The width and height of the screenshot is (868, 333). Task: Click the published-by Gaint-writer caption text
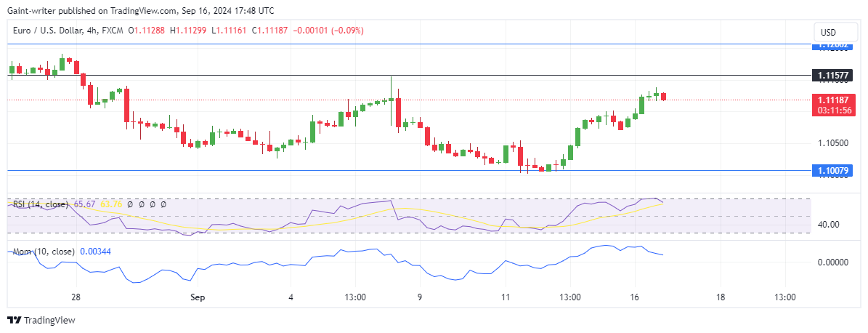point(140,10)
